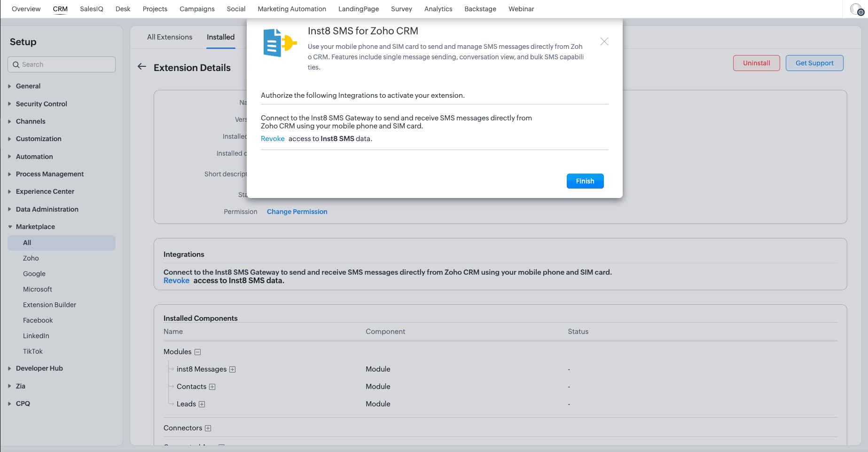Select the Installed tab
Screen dimensions: 868x452
pos(220,37)
